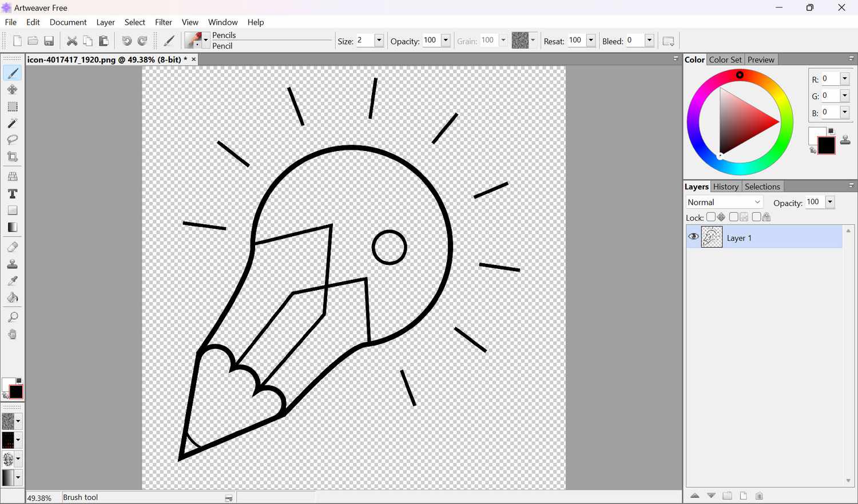Open the Size dropdown arrow
Image resolution: width=858 pixels, height=504 pixels.
[379, 40]
